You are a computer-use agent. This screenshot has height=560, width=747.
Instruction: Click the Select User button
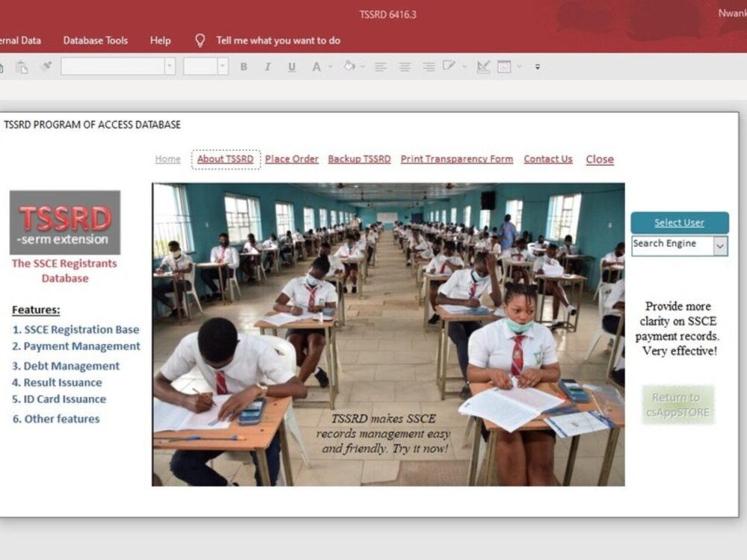click(679, 223)
